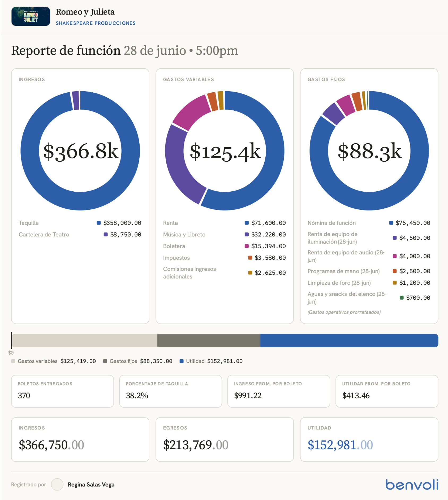Screen dimensions: 448x500
Task: Click the Impuestos orange swatch
Action: click(x=250, y=258)
